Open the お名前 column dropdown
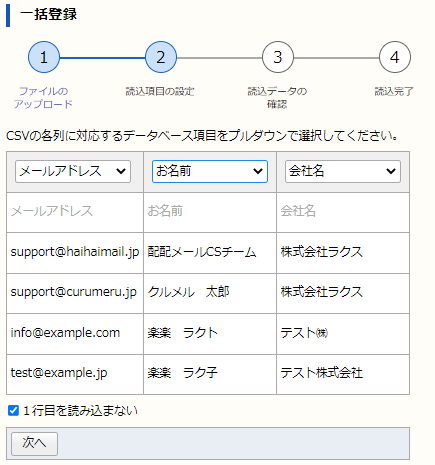The height and width of the screenshot is (465, 435). 210,171
